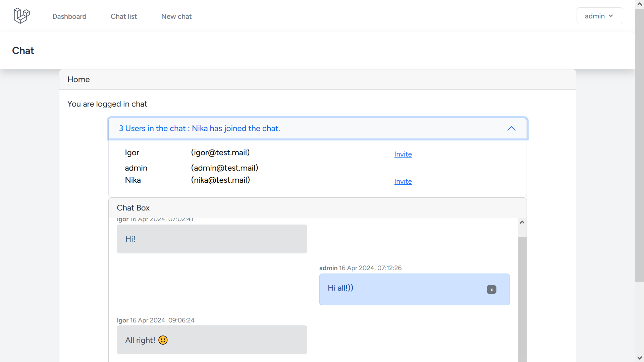
Task: Delete the 'Hi all!))' message with x
Action: (x=491, y=290)
